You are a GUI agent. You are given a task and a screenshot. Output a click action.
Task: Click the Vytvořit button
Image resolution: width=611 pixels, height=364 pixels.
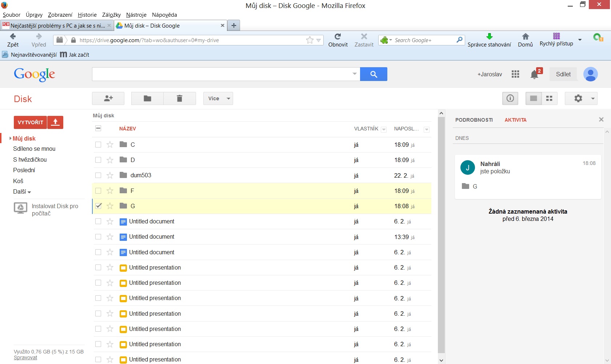[x=31, y=122]
